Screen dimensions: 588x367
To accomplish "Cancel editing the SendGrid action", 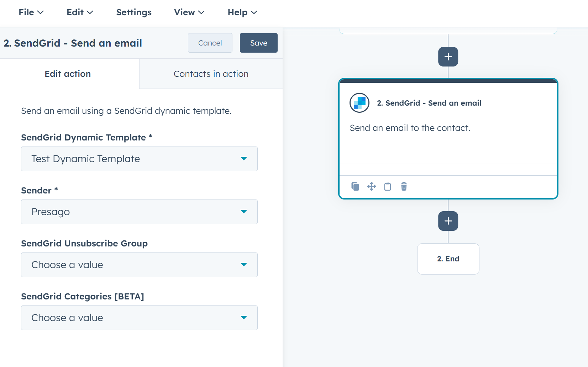I will click(x=210, y=43).
